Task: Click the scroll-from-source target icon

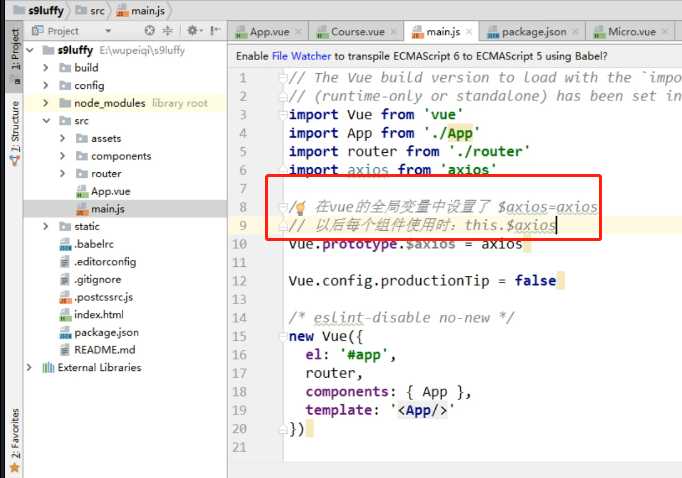Action: [150, 30]
